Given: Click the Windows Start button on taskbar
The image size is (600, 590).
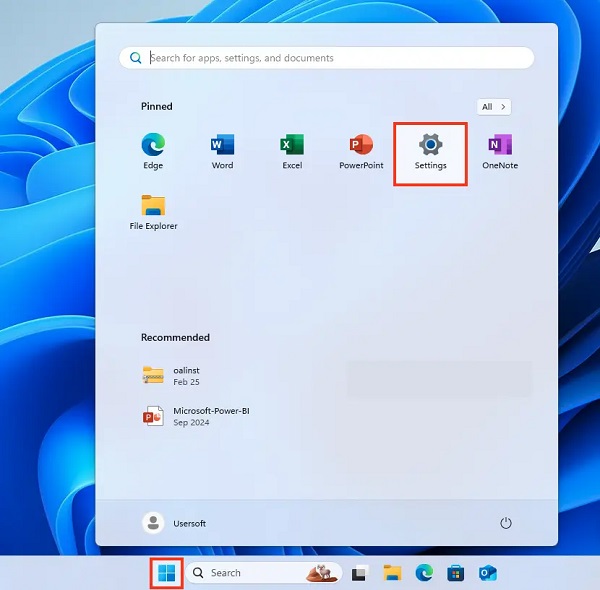Looking at the screenshot, I should tap(166, 573).
